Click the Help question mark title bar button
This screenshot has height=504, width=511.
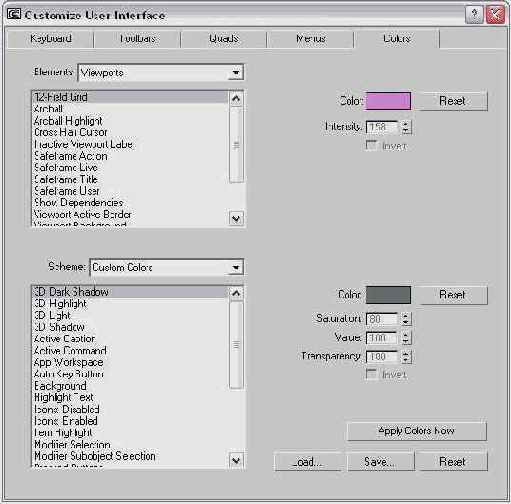[474, 15]
